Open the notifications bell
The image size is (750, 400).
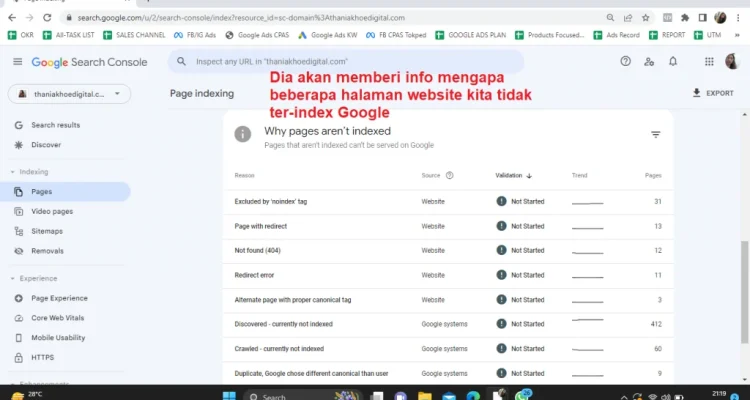point(673,61)
